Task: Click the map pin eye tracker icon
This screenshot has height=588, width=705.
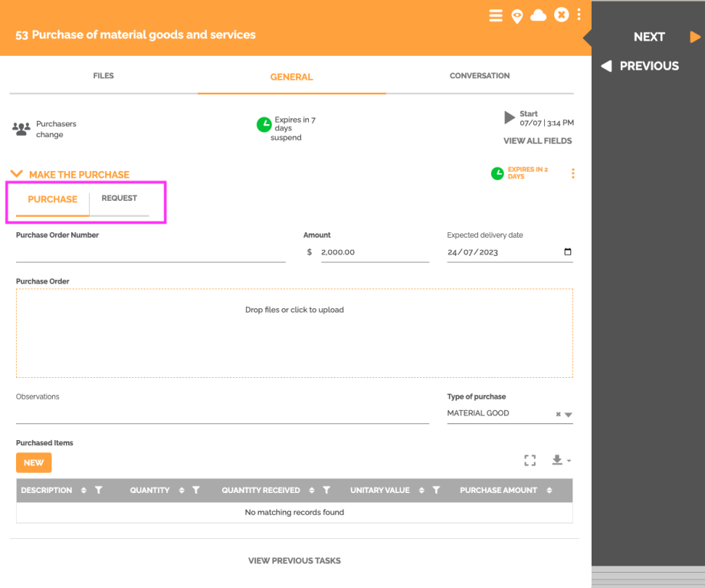Action: pos(517,15)
